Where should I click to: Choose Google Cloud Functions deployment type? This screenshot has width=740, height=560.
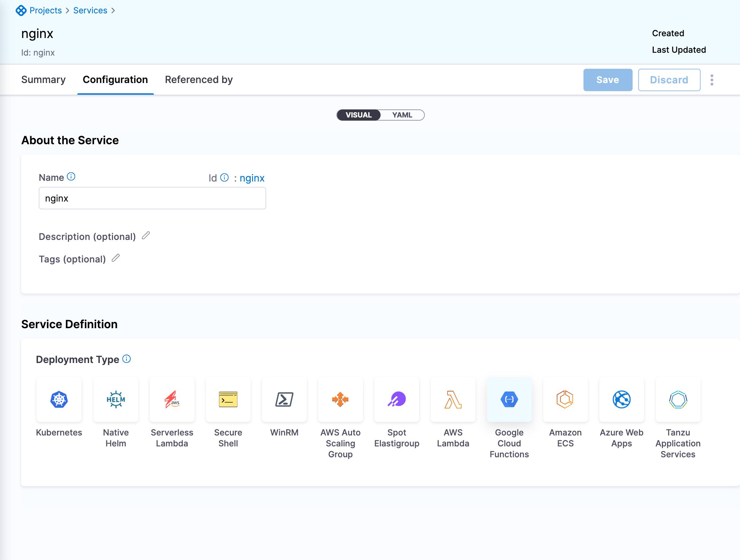tap(509, 400)
